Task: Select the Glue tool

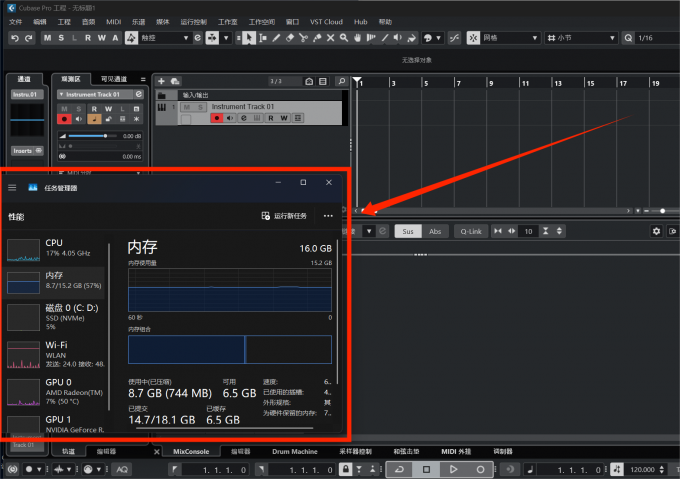Action: point(317,38)
